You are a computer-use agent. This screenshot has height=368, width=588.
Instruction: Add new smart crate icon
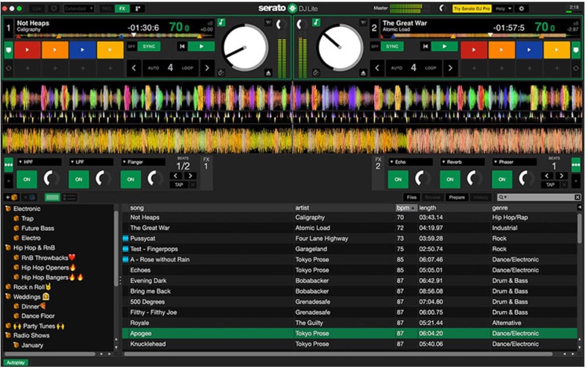pyautogui.click(x=29, y=197)
